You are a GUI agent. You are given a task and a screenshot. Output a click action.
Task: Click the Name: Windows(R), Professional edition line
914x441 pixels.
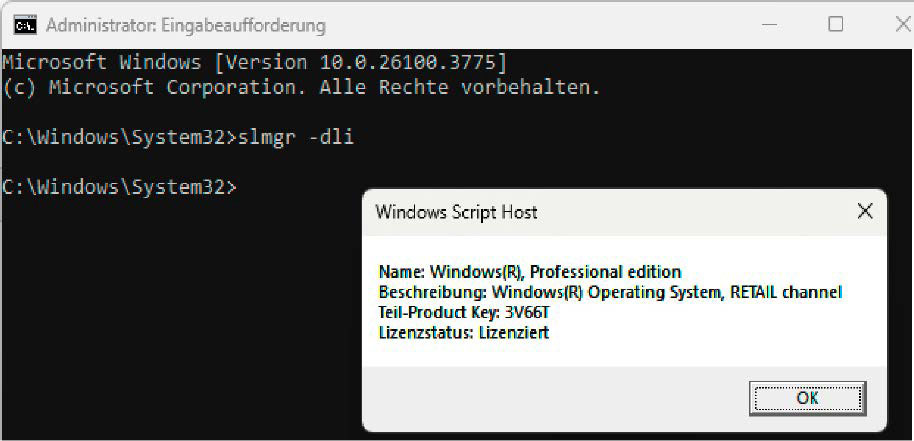530,272
